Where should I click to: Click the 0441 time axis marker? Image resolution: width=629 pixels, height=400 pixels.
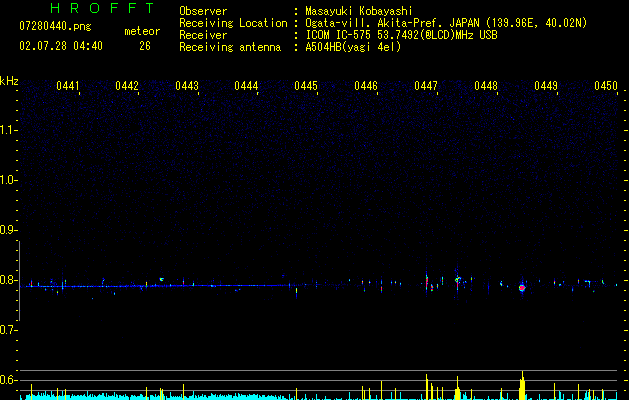point(67,85)
